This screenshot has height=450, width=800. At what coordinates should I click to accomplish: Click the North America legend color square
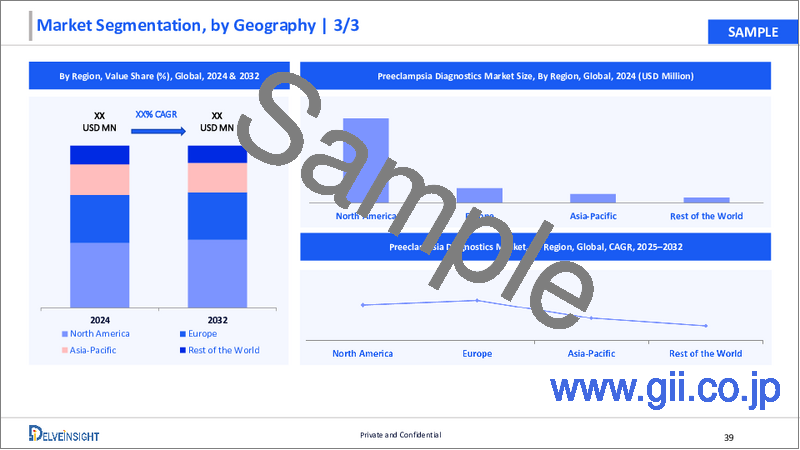point(66,334)
